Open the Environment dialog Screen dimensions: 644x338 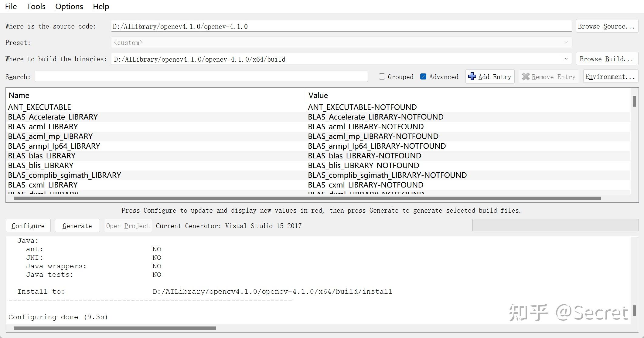coord(610,76)
